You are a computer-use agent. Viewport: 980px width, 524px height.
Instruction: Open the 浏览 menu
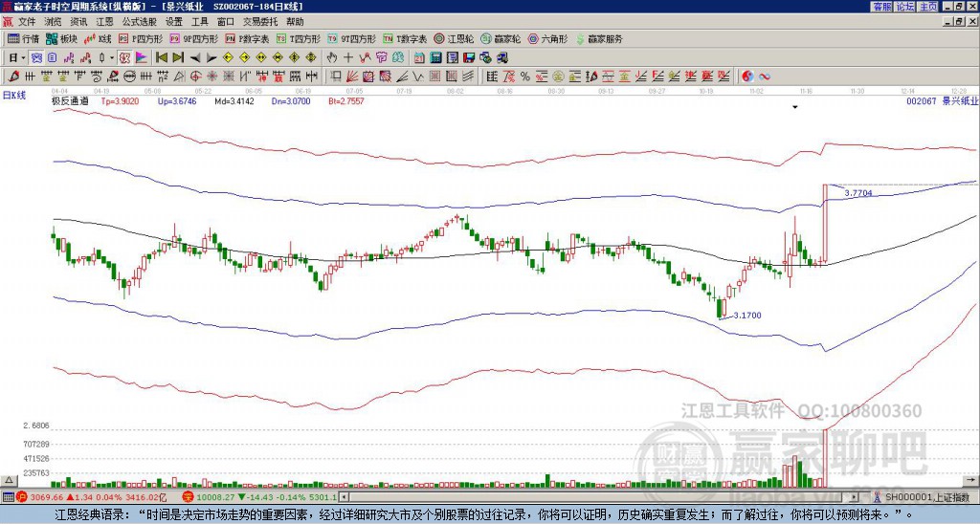tap(53, 22)
